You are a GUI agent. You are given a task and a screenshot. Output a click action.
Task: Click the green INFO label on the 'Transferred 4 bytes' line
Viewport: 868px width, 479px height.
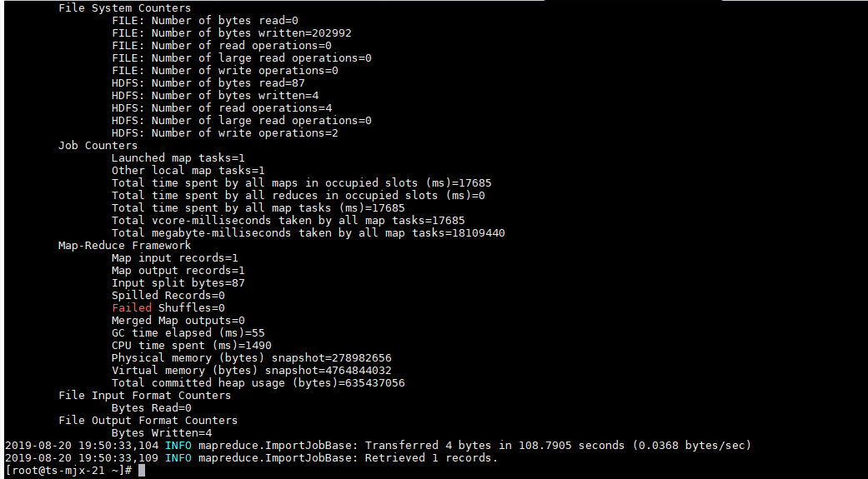[178, 446]
